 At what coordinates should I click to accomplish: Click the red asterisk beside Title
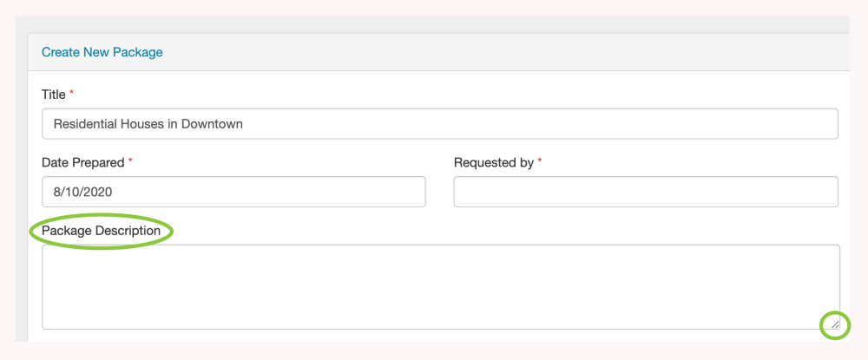[x=72, y=94]
